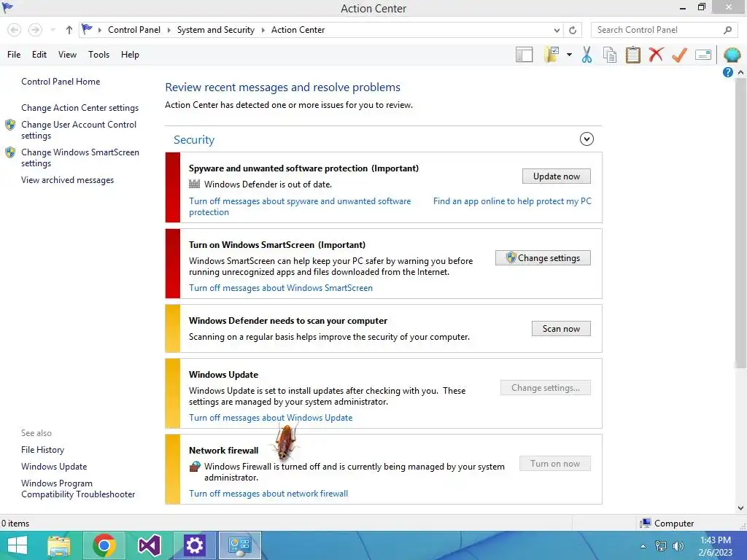
Task: Open File Explorer from taskbar
Action: point(59,545)
